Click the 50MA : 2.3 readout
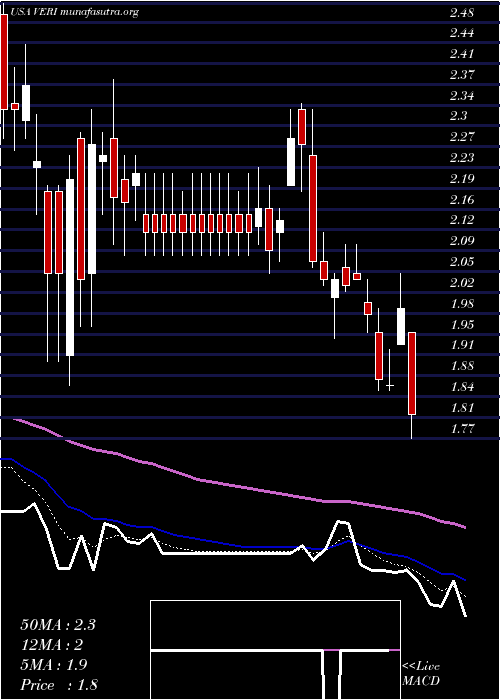Viewport: 500px width, 700px height. (58, 625)
